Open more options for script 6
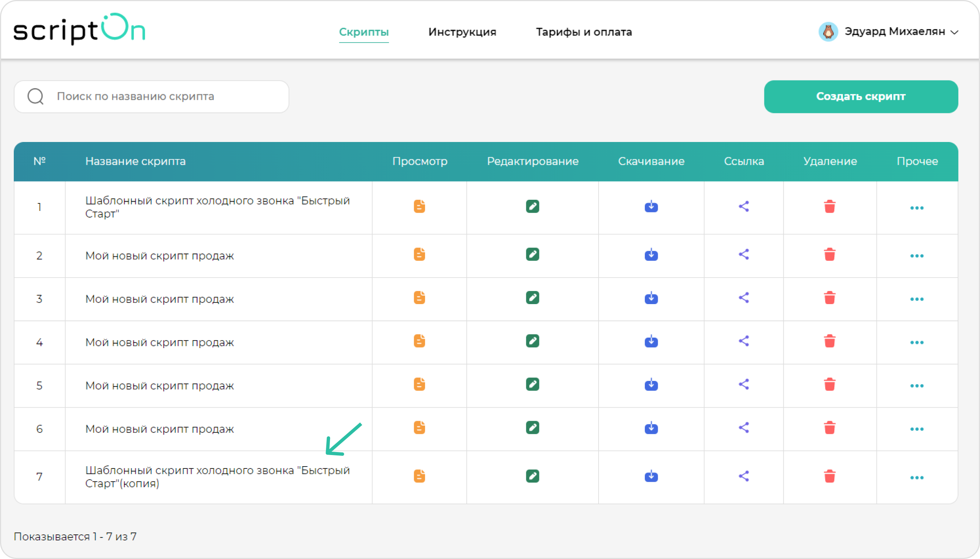980x559 pixels. (916, 429)
